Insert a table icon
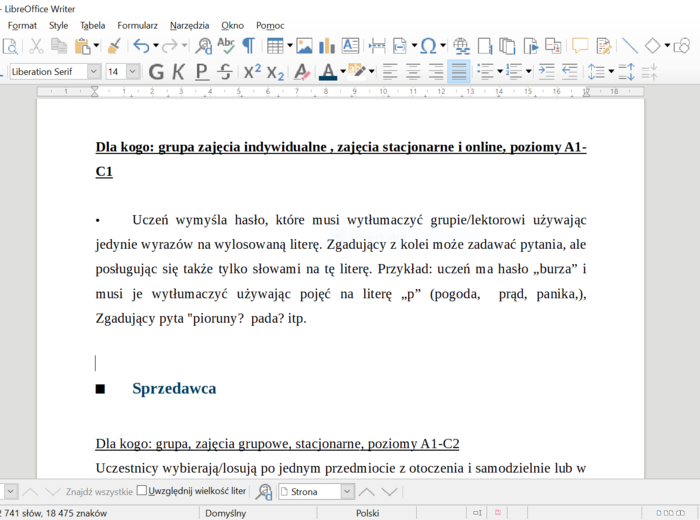700x520 pixels. 275,46
